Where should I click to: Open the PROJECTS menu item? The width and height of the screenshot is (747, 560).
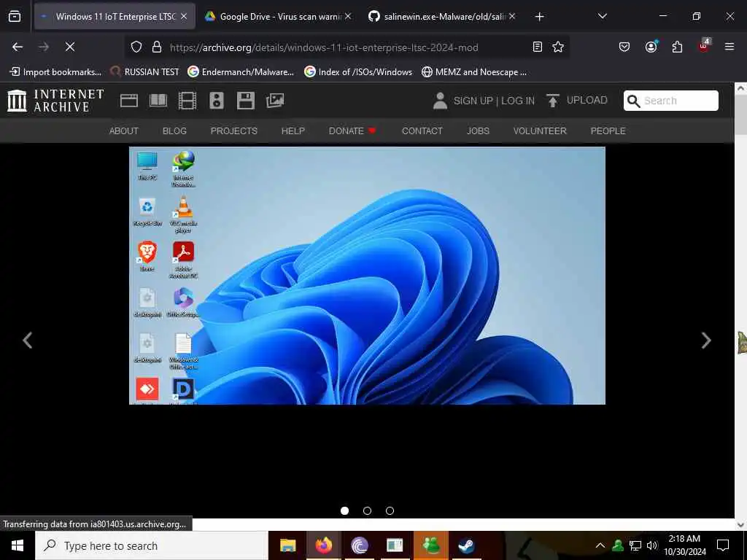234,131
